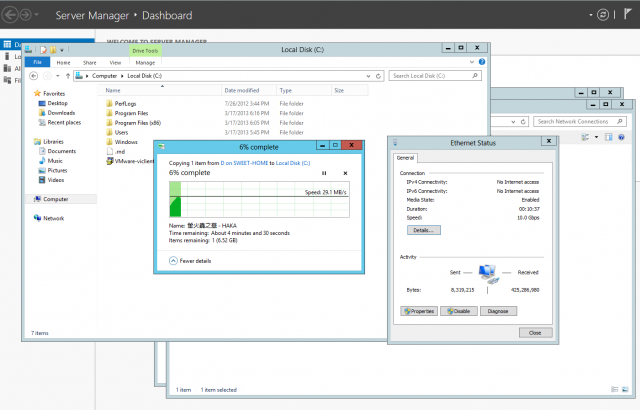Switch to the View ribbon tab

click(x=115, y=62)
